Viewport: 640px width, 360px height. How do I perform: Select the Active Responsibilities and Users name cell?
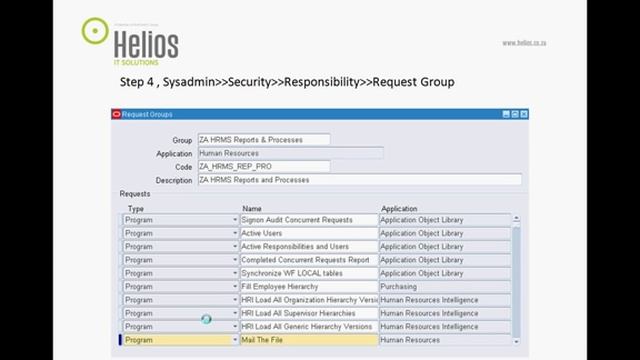tap(309, 247)
